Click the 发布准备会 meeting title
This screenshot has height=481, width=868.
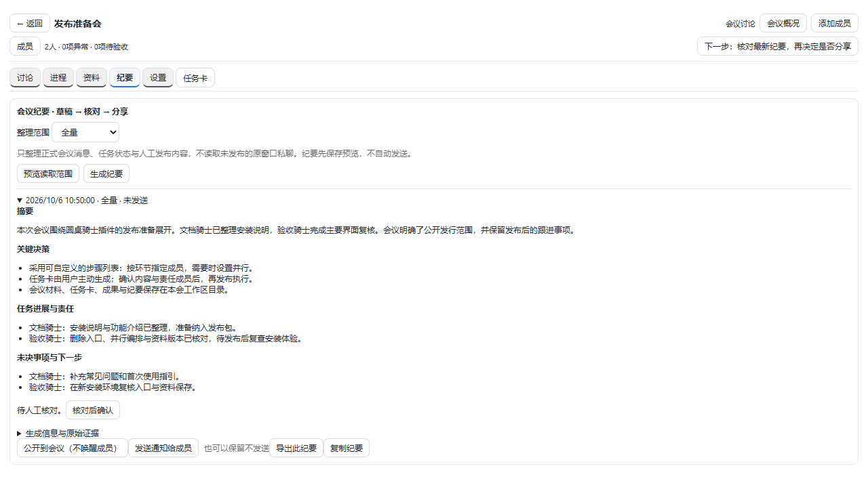click(x=78, y=24)
